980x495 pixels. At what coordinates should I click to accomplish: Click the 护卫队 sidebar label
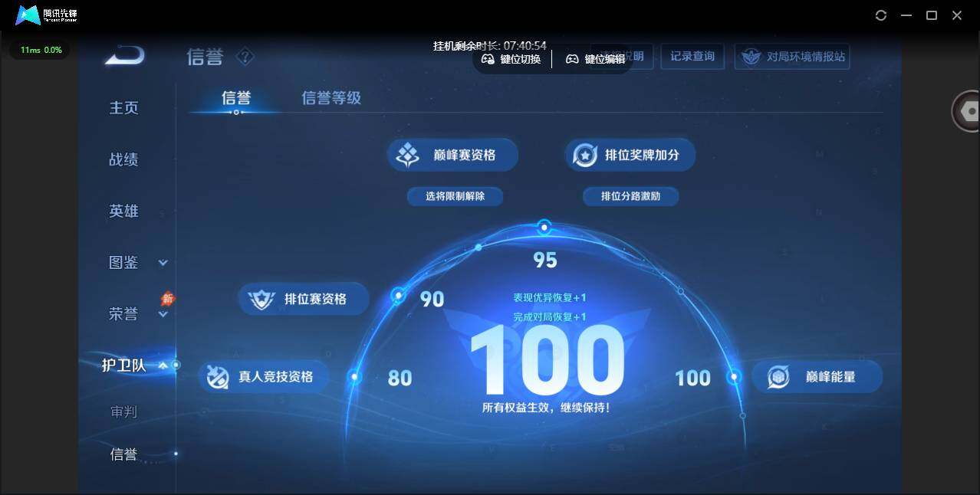tap(123, 366)
